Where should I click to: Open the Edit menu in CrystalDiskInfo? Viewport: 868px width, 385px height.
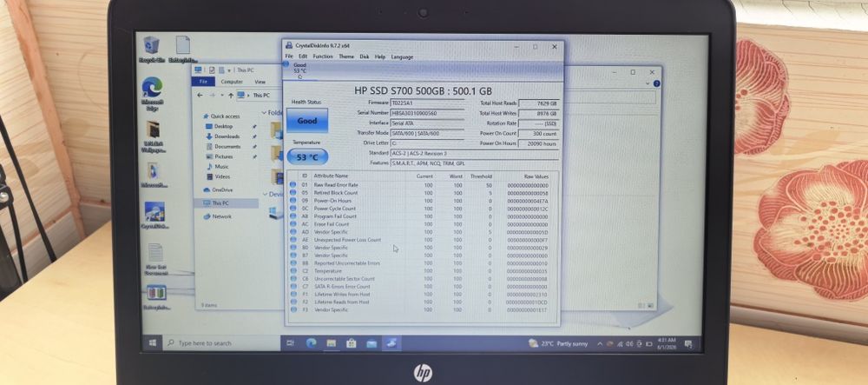point(303,56)
